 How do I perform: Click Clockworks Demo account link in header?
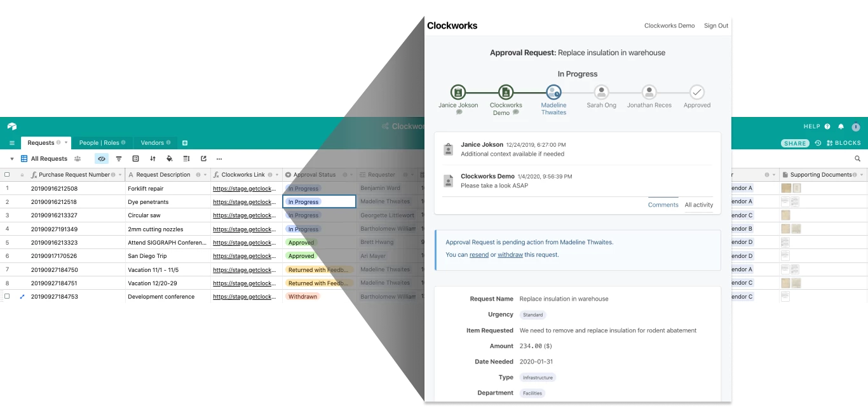[x=670, y=26]
